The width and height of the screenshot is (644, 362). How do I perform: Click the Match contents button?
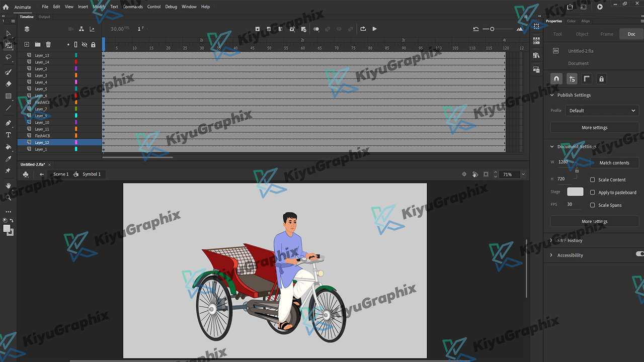click(614, 163)
